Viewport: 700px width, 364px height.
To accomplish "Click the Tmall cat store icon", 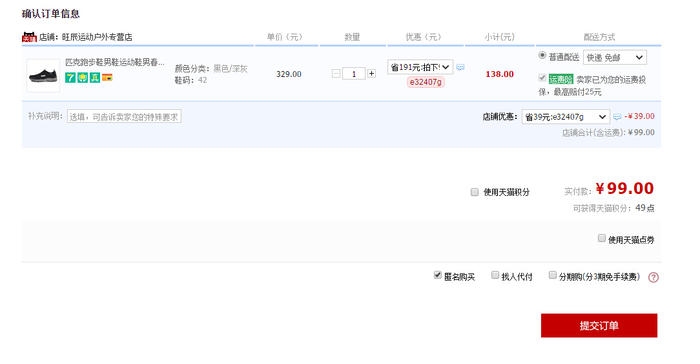I will click(29, 37).
